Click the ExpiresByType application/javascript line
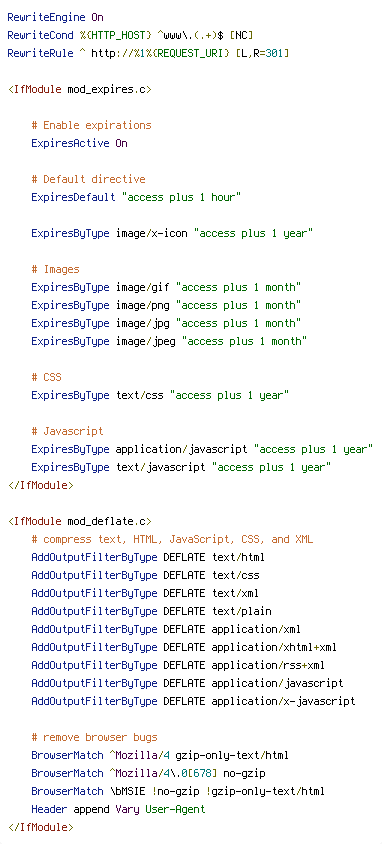Image resolution: width=382 pixels, height=844 pixels. (x=202, y=449)
